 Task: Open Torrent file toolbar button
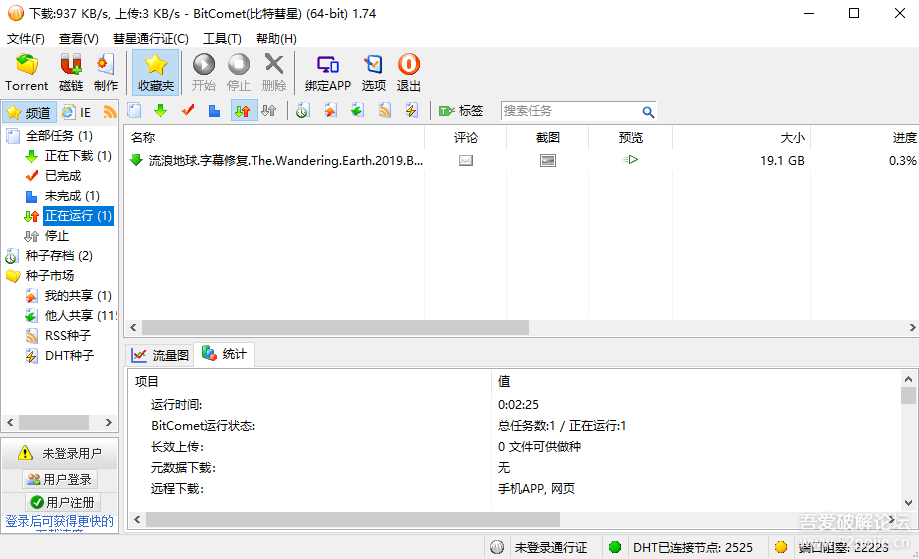26,73
